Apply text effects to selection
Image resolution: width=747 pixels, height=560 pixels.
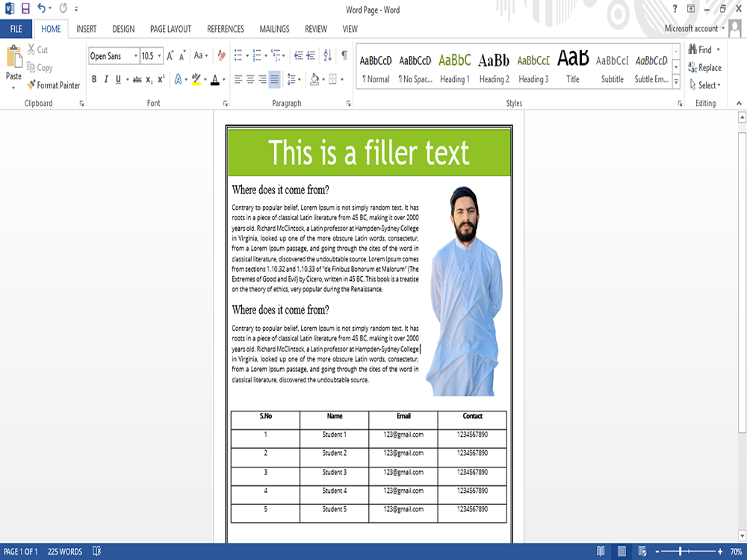point(180,79)
